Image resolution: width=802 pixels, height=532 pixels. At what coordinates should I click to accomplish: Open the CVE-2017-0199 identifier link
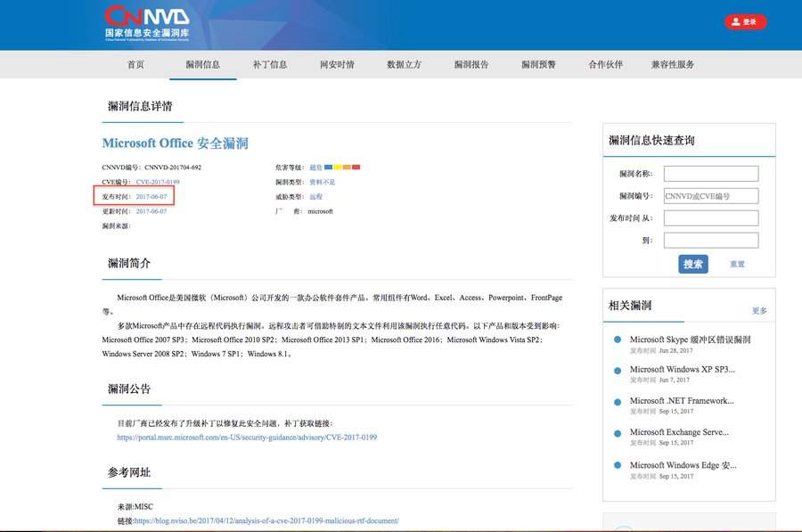(158, 182)
